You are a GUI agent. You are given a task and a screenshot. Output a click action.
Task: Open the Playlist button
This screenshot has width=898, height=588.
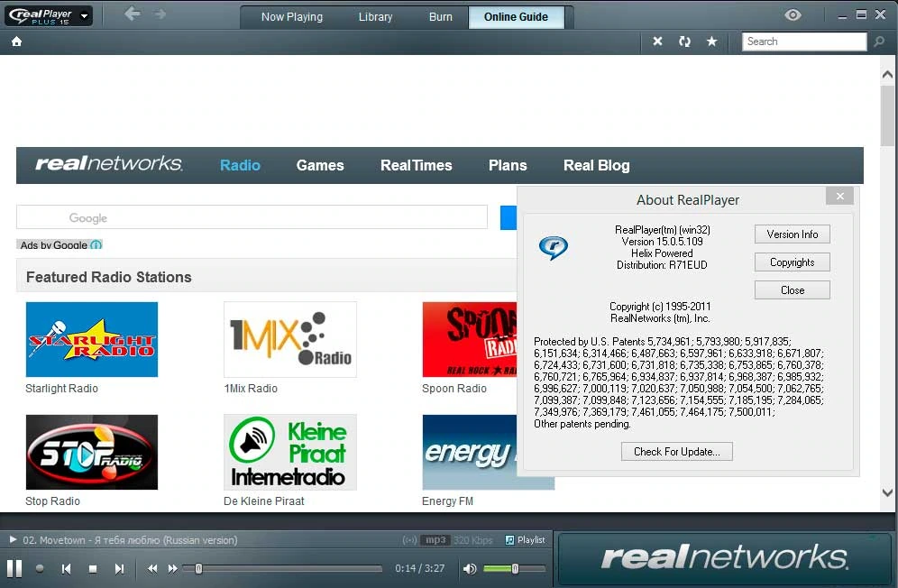(525, 540)
